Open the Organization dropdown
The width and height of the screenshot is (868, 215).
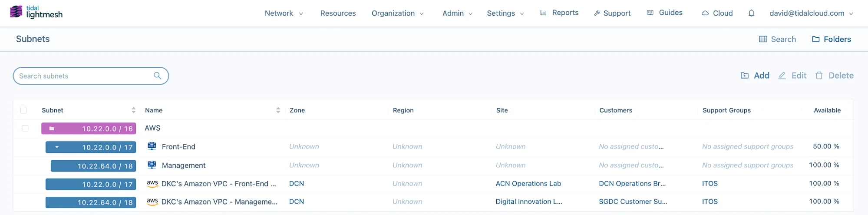click(397, 13)
